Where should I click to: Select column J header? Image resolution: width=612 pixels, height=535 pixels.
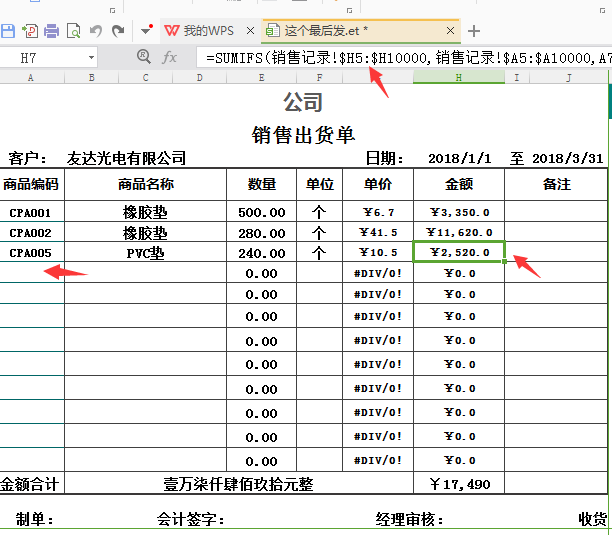click(x=568, y=78)
